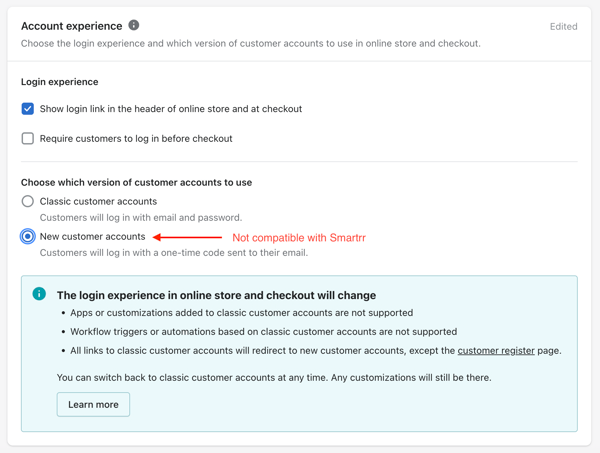Click the banner title about login experience change
The height and width of the screenshot is (453, 600).
pyautogui.click(x=217, y=295)
